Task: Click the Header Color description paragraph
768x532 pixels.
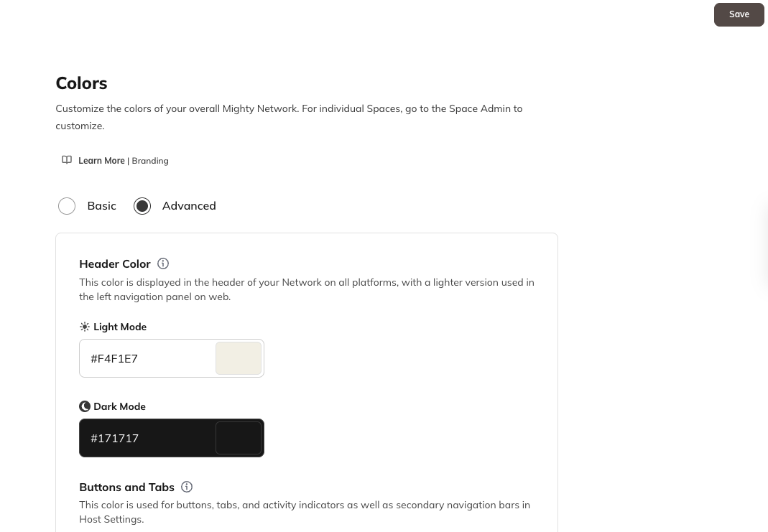Action: pos(306,289)
